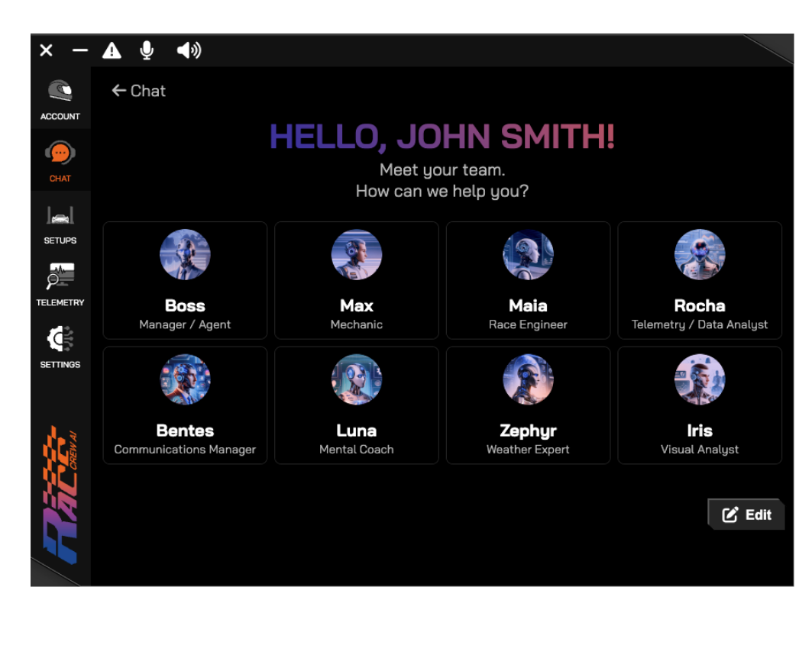
Task: Open the Settings gear icon
Action: coord(60,340)
